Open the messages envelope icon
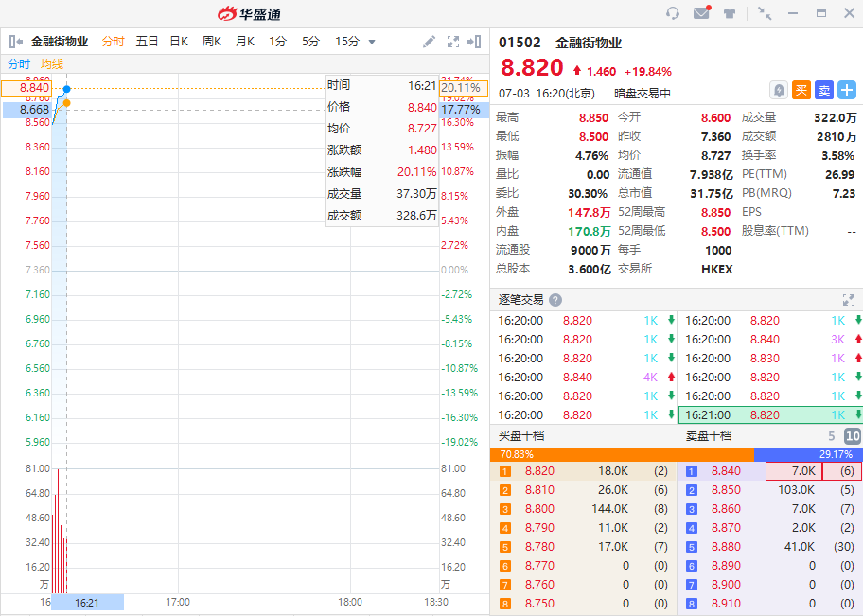This screenshot has height=616, width=863. pos(701,13)
